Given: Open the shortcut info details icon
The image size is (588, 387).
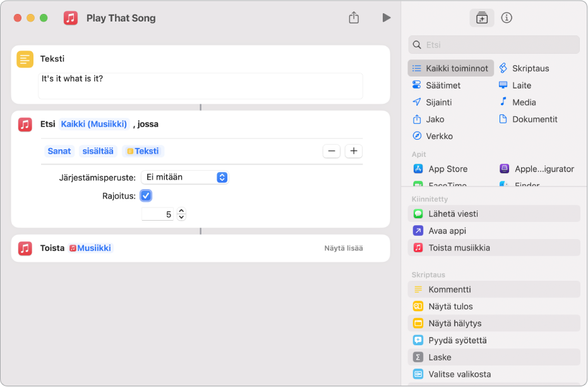Looking at the screenshot, I should tap(507, 18).
